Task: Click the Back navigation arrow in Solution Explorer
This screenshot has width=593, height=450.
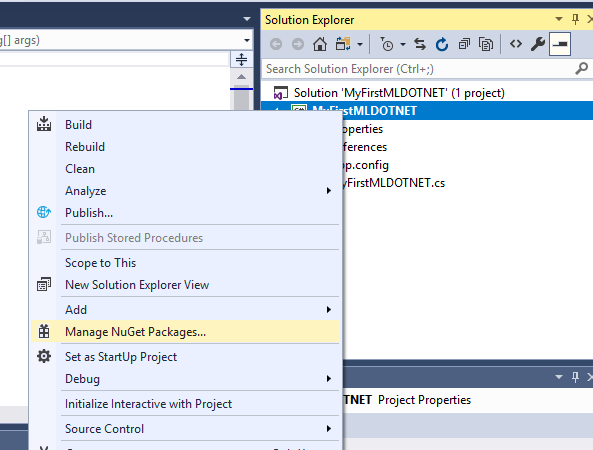Action: coord(276,44)
